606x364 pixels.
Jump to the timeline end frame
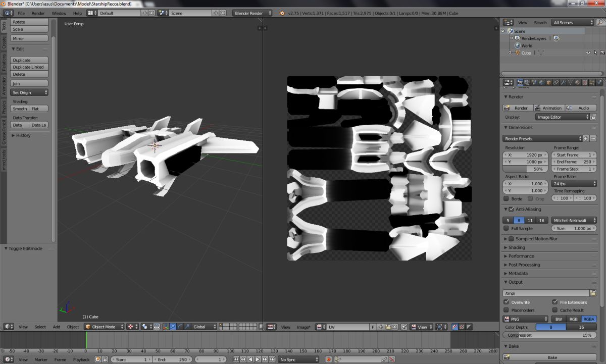coord(272,359)
